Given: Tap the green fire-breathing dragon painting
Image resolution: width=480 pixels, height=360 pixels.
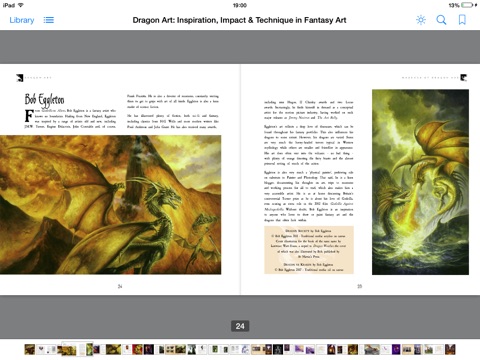Looking at the screenshot, I should 420,182.
